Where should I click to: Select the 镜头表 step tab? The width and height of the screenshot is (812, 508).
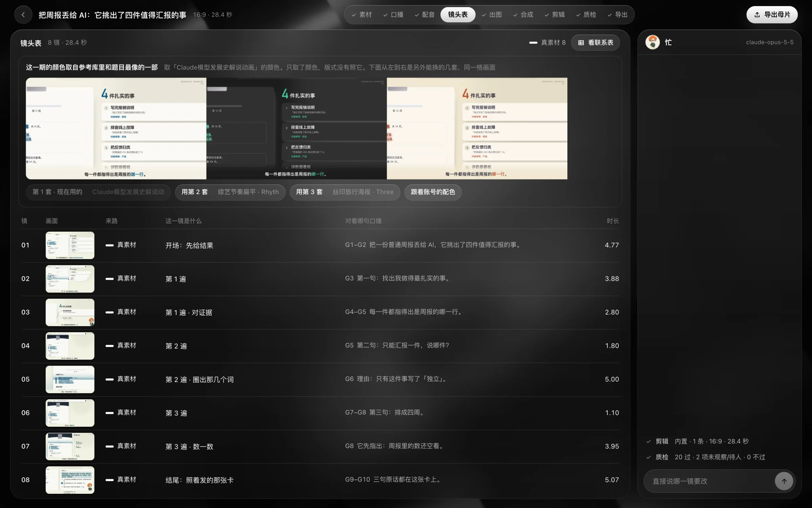click(458, 15)
